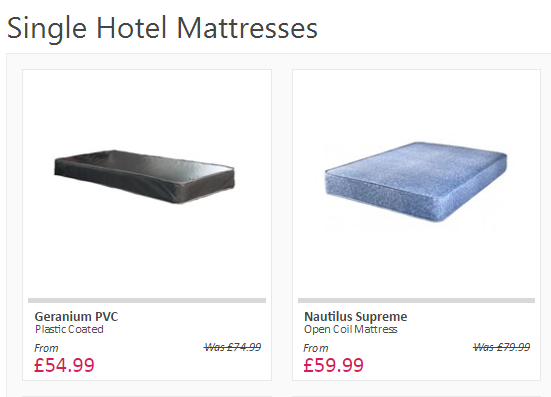Click the £54.99 price

pos(64,365)
